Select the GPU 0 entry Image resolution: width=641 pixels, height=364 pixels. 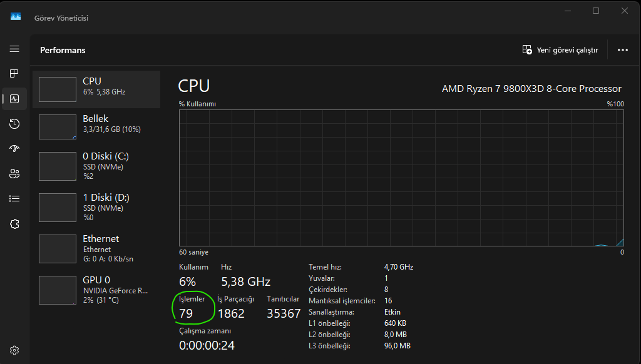coord(96,290)
